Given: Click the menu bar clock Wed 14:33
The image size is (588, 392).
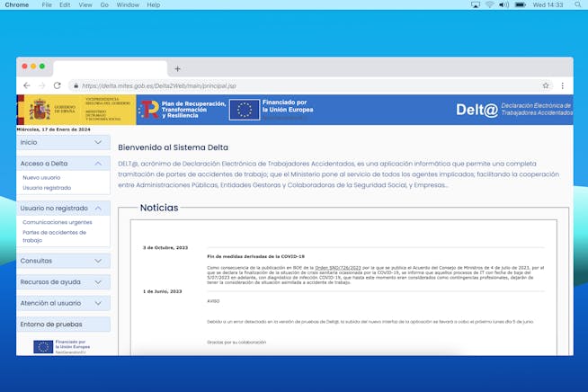Looking at the screenshot, I should tap(548, 4).
